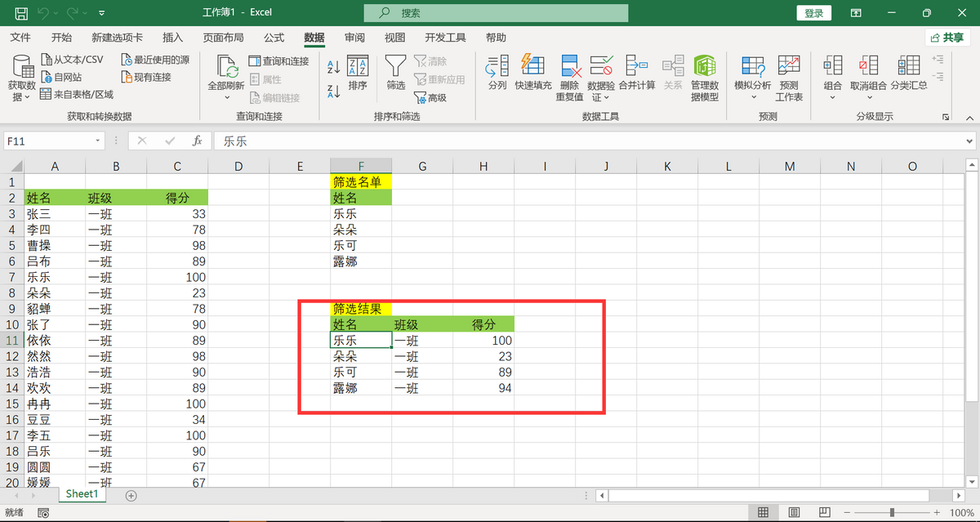Click the Filter funnel icon
Viewport: 980px width, 522px height.
(396, 72)
